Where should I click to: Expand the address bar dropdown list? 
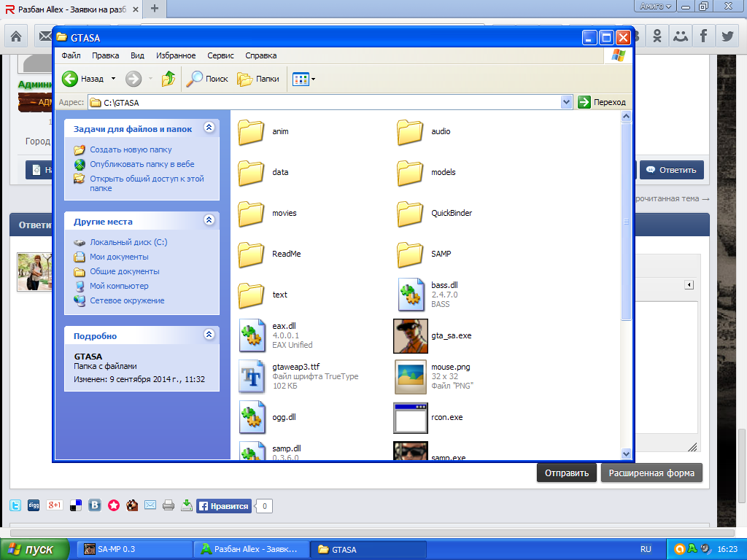coord(566,102)
